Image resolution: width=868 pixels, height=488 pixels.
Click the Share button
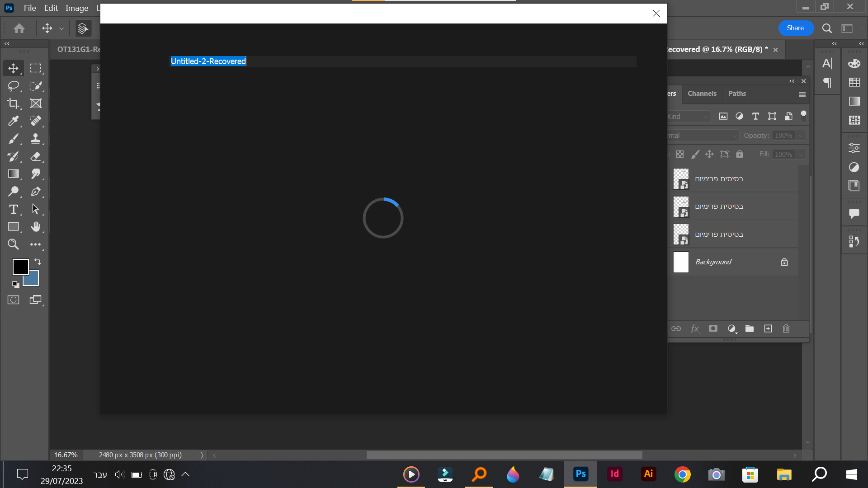pos(795,28)
